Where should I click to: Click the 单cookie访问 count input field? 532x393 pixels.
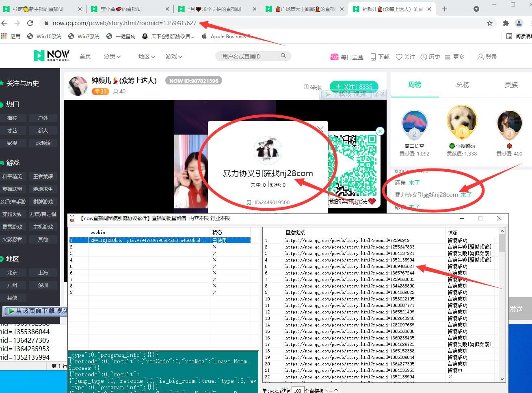298,390
